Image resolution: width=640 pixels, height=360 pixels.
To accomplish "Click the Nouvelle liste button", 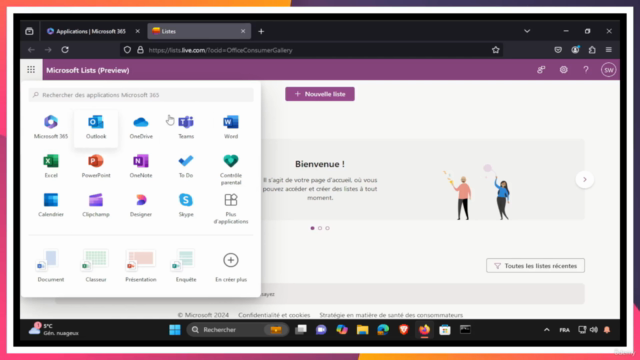I will 320,94.
